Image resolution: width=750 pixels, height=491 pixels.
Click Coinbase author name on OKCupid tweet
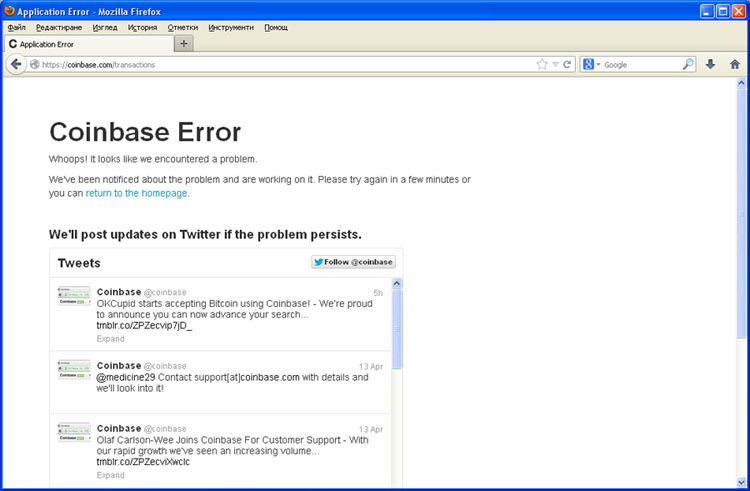[119, 292]
